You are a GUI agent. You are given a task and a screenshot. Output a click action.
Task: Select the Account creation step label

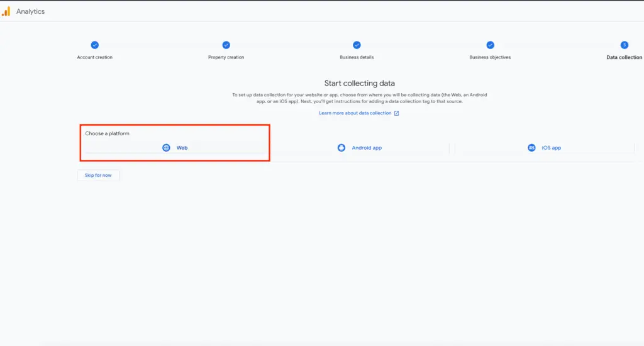[x=95, y=57]
